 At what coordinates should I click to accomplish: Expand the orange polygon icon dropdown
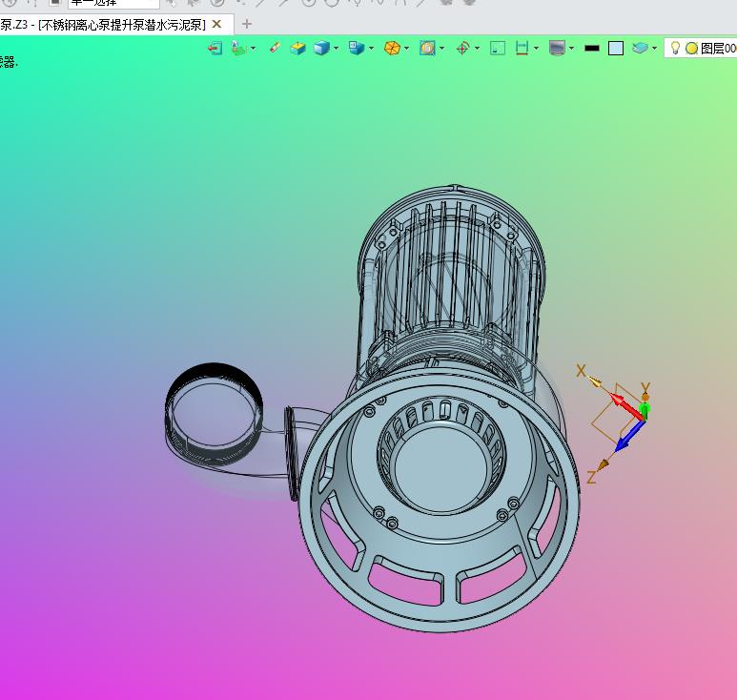click(406, 48)
